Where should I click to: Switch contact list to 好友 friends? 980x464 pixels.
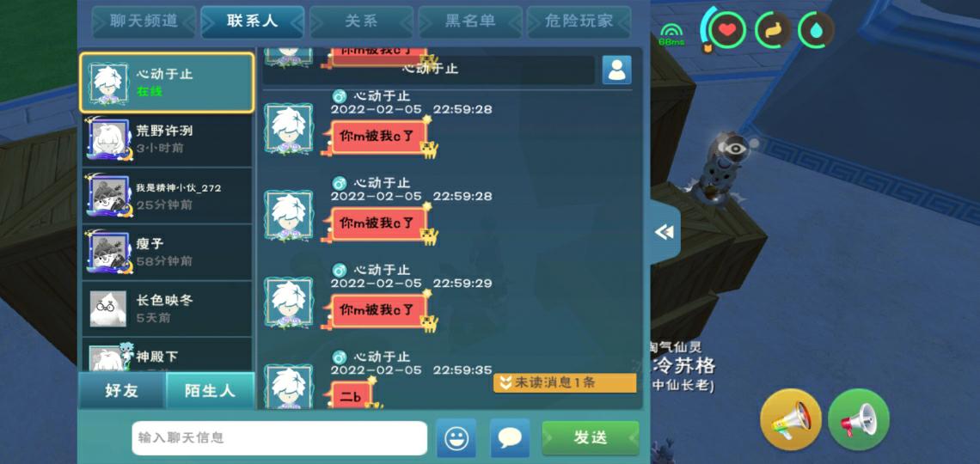[x=122, y=391]
